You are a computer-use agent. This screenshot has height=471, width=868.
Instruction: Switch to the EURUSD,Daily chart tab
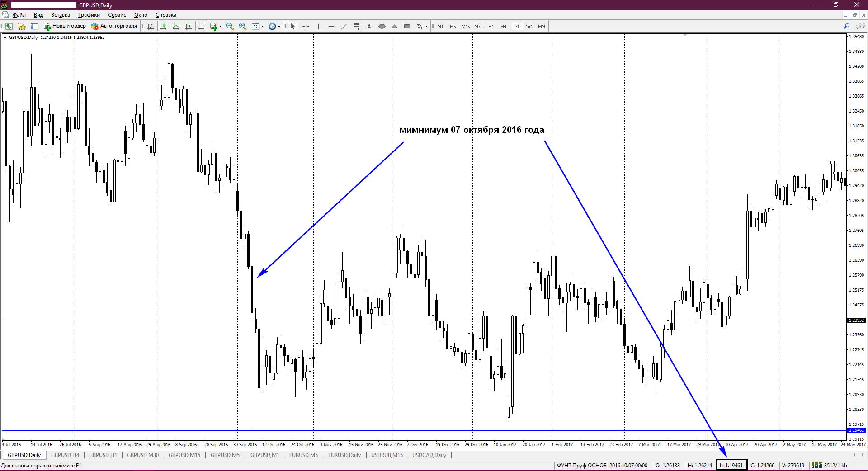(344, 455)
